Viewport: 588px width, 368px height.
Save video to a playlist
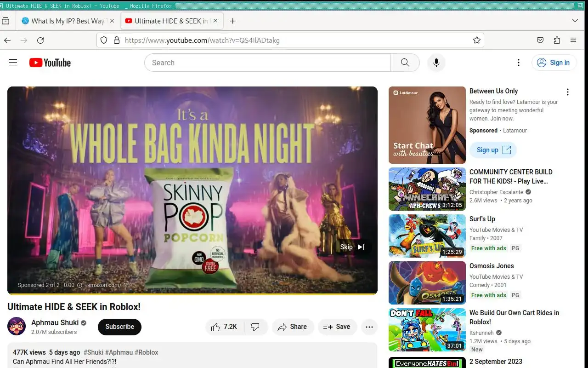(x=337, y=327)
